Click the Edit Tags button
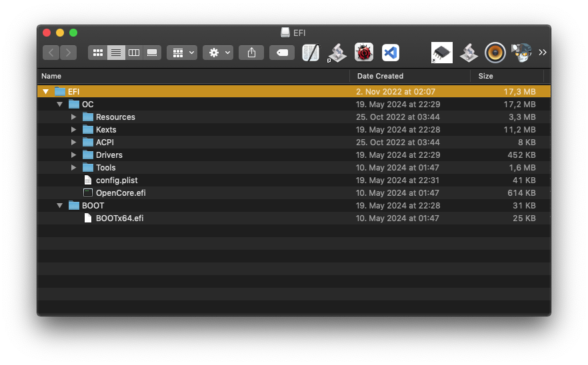 tap(282, 53)
